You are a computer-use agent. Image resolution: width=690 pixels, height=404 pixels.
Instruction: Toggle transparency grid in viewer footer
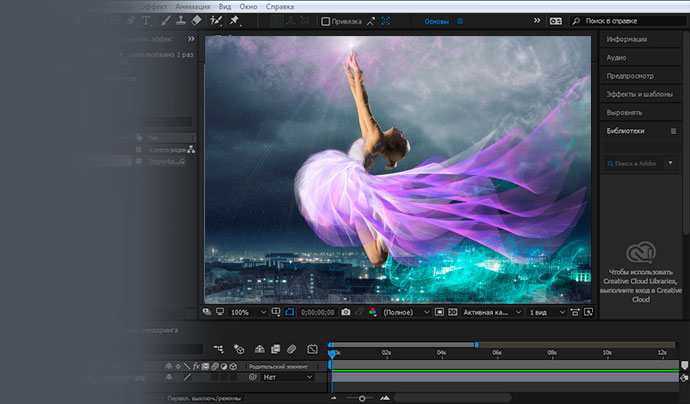(453, 312)
